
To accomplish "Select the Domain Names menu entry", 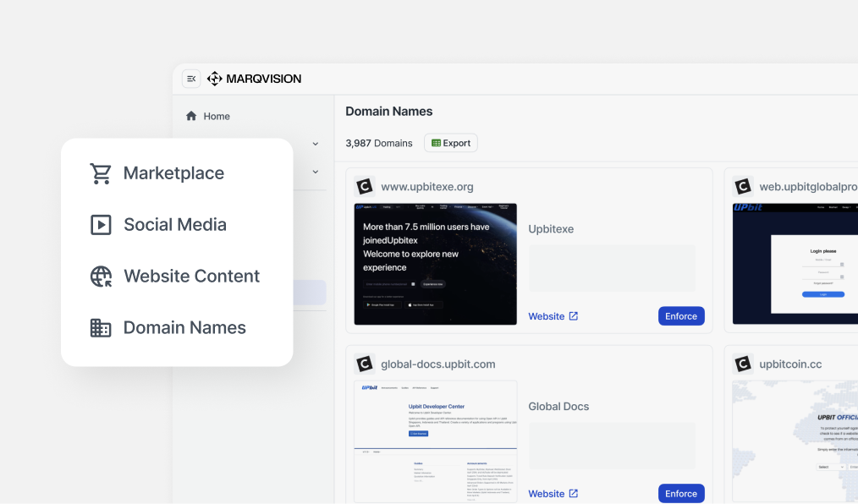I will tap(184, 327).
